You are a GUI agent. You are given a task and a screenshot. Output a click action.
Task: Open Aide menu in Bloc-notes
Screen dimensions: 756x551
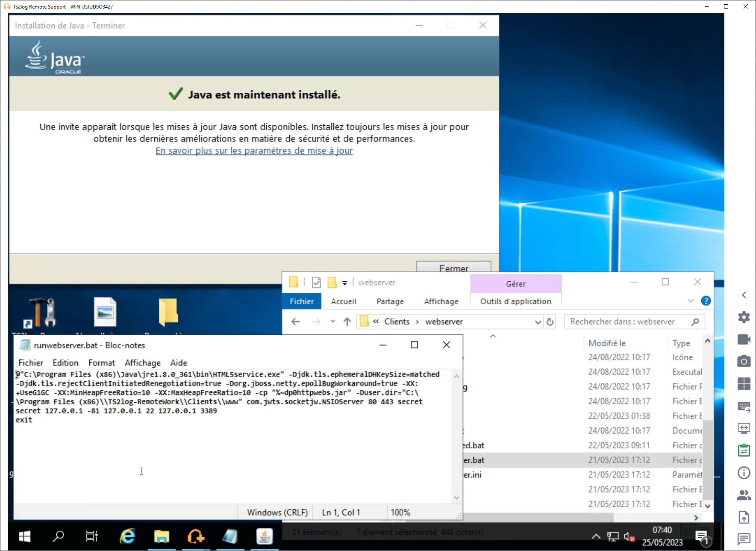click(179, 363)
